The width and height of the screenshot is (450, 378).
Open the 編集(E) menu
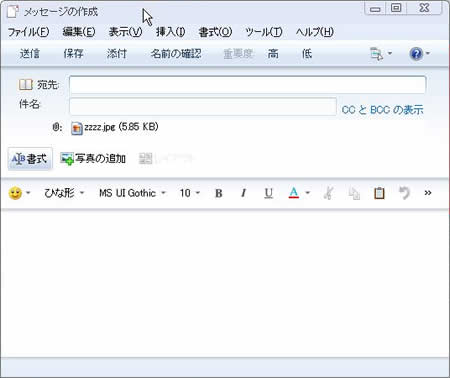(x=79, y=32)
